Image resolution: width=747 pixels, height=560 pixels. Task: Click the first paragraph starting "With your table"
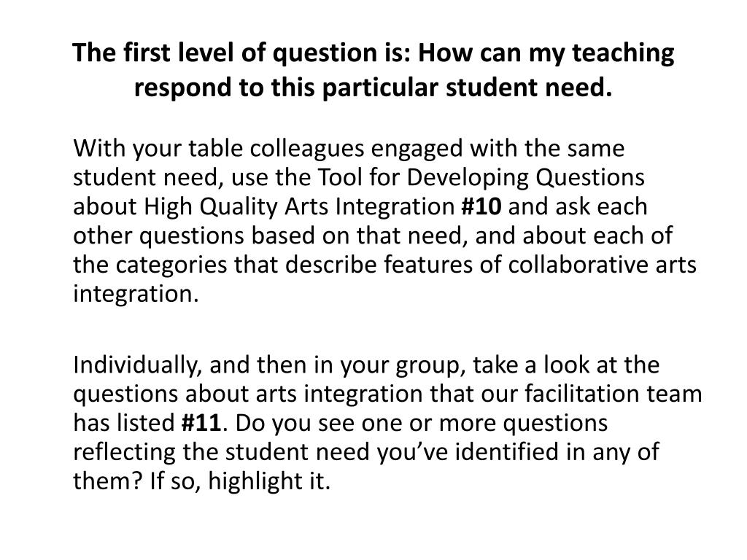(384, 221)
